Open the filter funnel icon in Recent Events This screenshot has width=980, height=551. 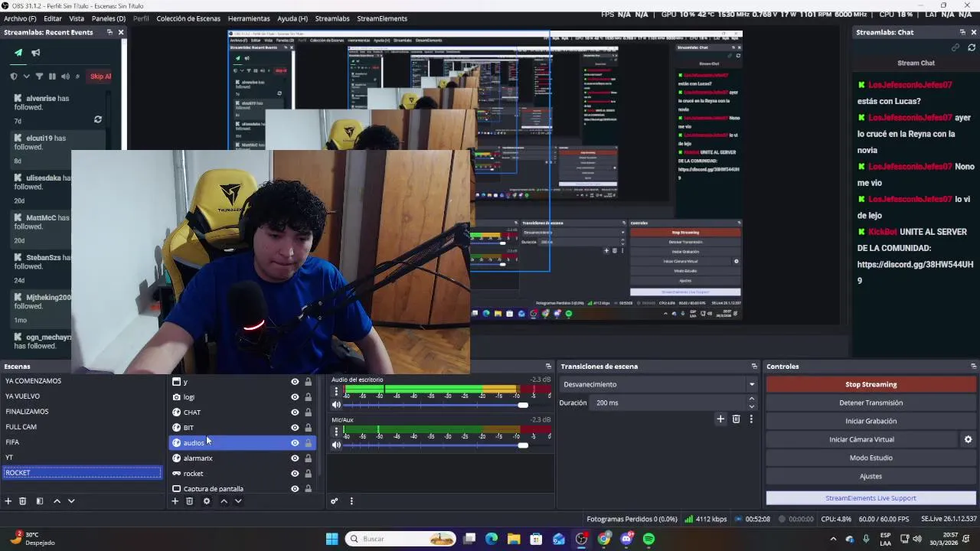point(39,77)
